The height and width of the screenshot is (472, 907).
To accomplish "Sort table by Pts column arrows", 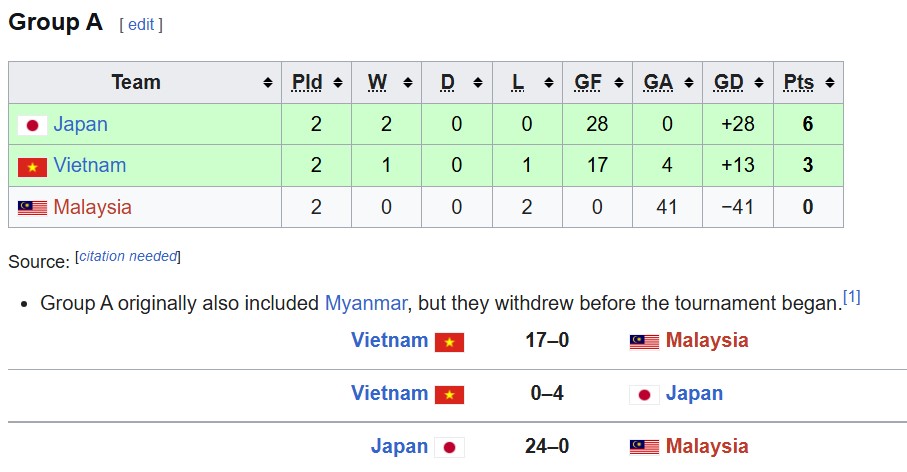I will point(829,83).
